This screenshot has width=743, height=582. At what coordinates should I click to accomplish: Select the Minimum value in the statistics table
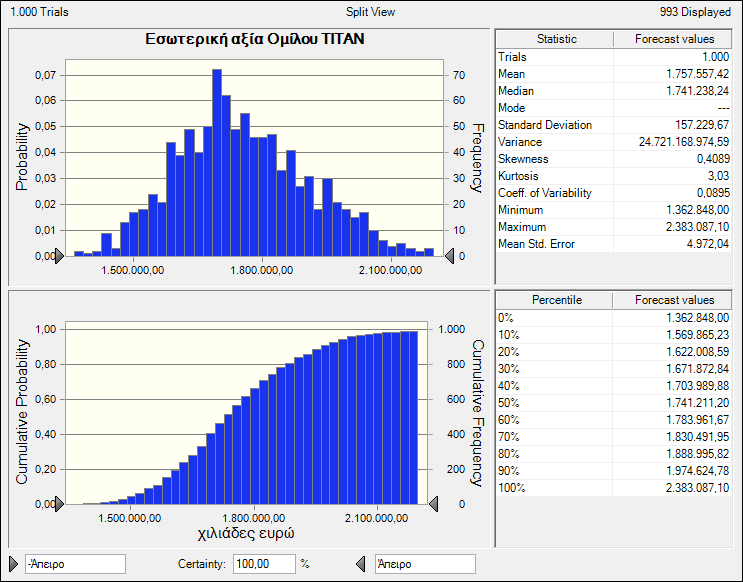pyautogui.click(x=697, y=210)
